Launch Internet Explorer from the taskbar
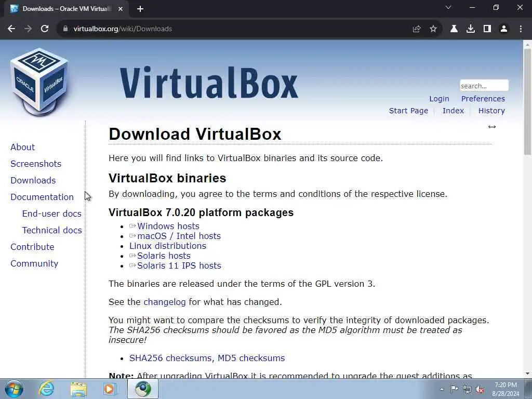This screenshot has width=532, height=399. [x=46, y=389]
